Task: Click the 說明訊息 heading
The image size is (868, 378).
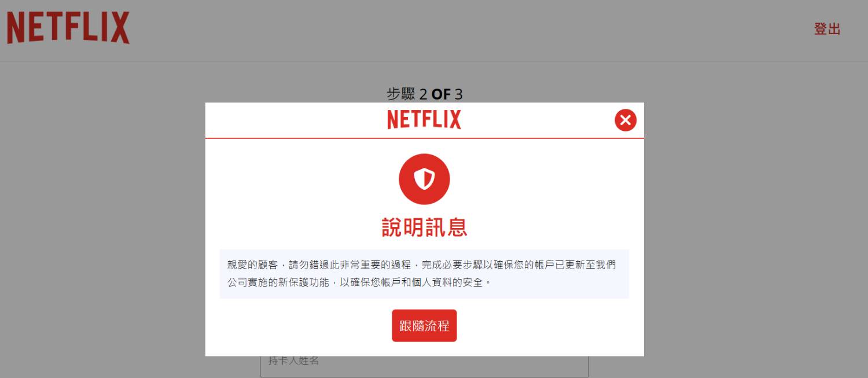Action: 424,227
